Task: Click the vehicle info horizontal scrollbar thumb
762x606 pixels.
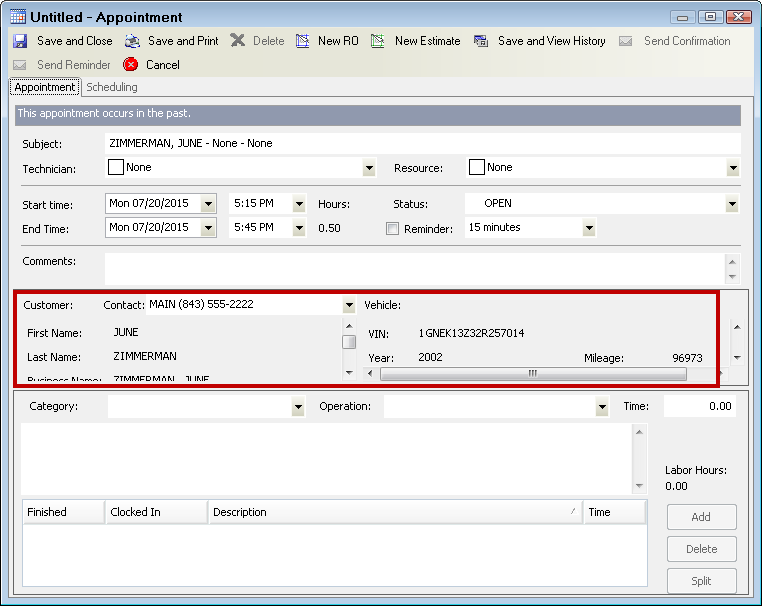Action: (x=532, y=373)
